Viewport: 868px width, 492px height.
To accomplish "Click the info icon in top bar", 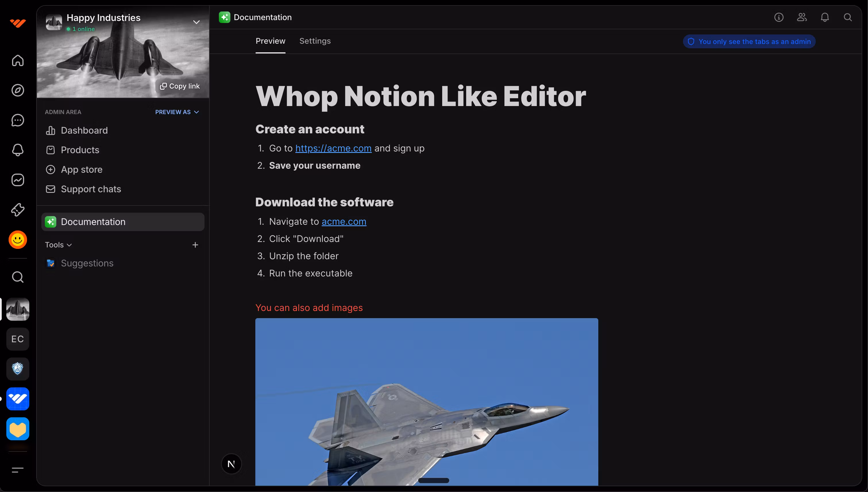I will 779,17.
